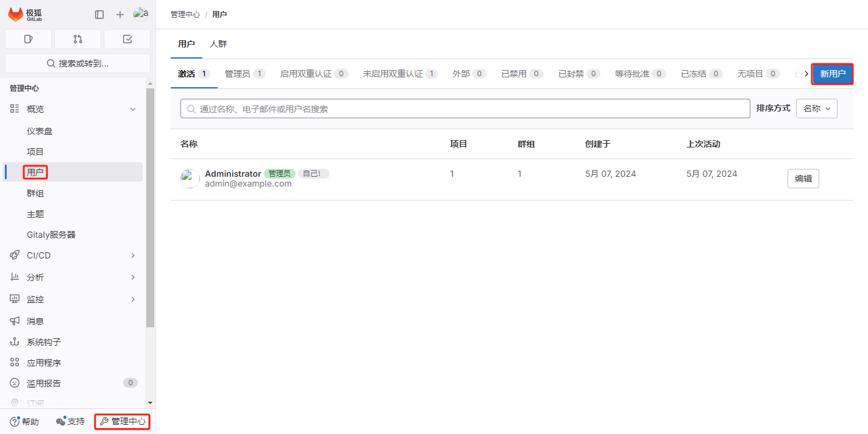Select the projects shortcut icon
Screen dimensions: 868x434
pyautogui.click(x=27, y=38)
